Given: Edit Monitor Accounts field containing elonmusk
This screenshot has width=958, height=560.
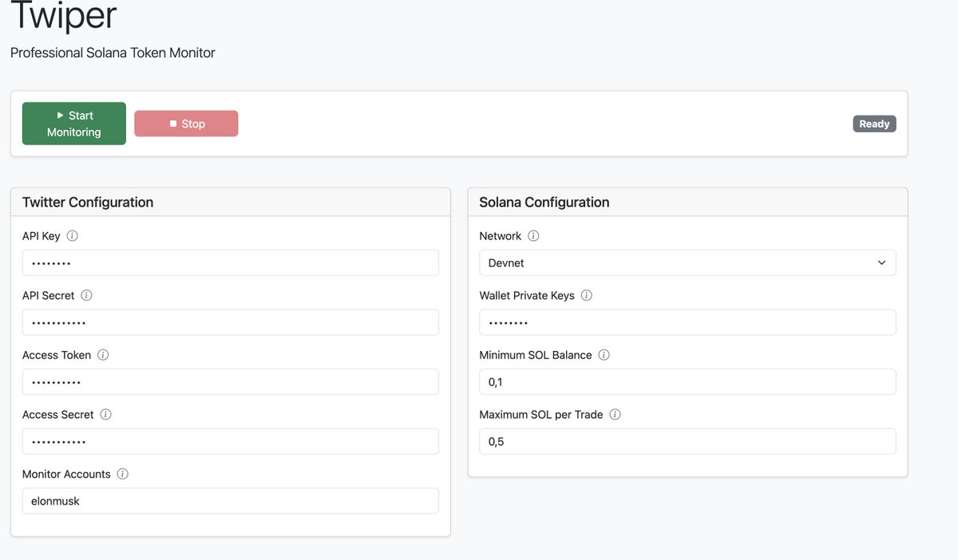Looking at the screenshot, I should [x=231, y=501].
